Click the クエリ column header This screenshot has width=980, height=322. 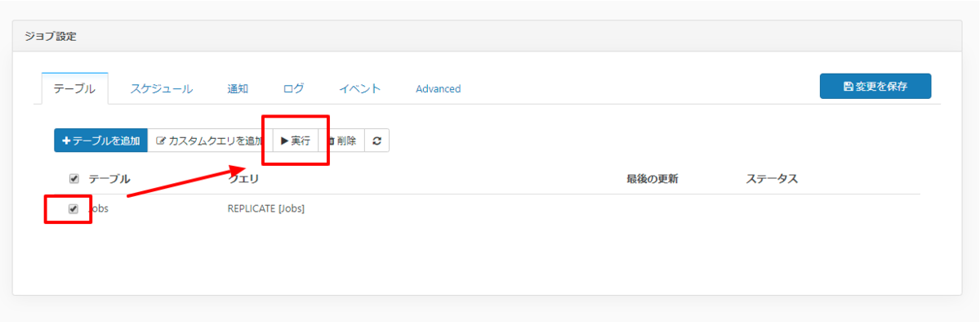pyautogui.click(x=243, y=178)
